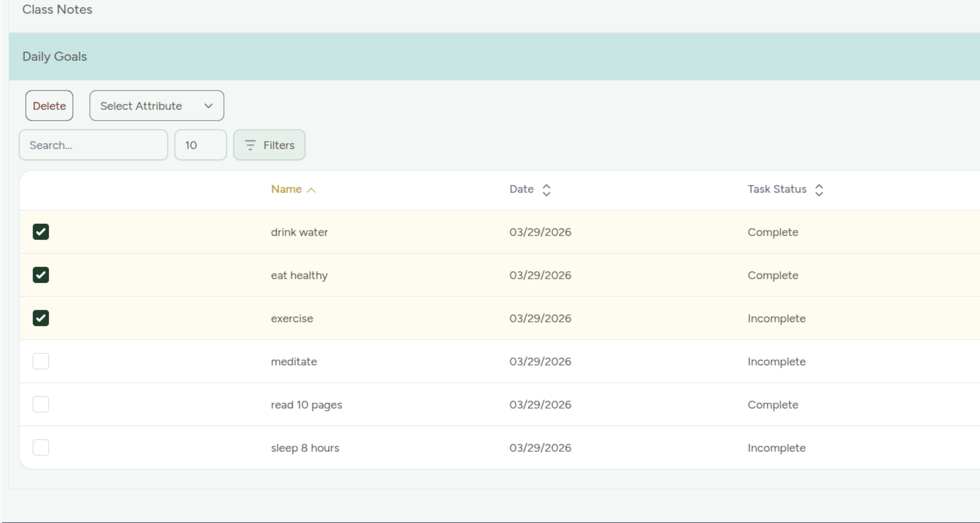
Task: Focus the Search input field
Action: [93, 145]
